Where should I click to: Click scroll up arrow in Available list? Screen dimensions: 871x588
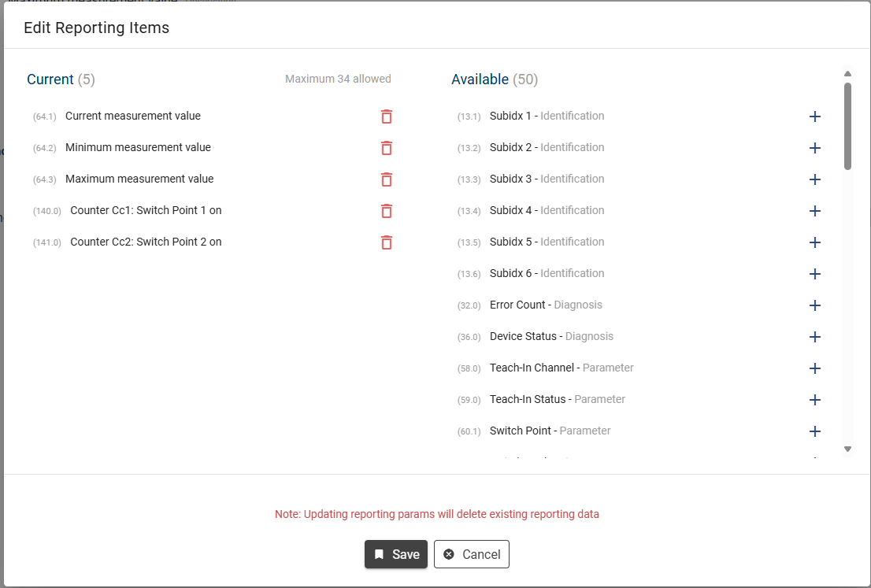(x=847, y=74)
